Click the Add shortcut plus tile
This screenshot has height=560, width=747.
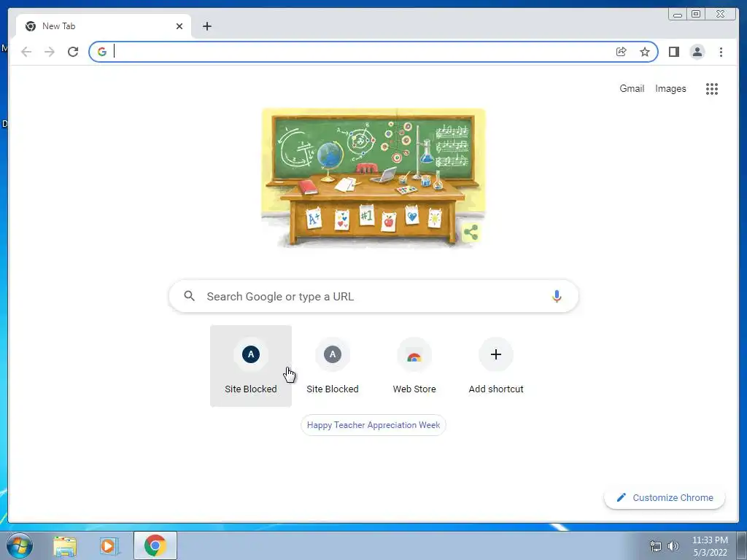(496, 366)
